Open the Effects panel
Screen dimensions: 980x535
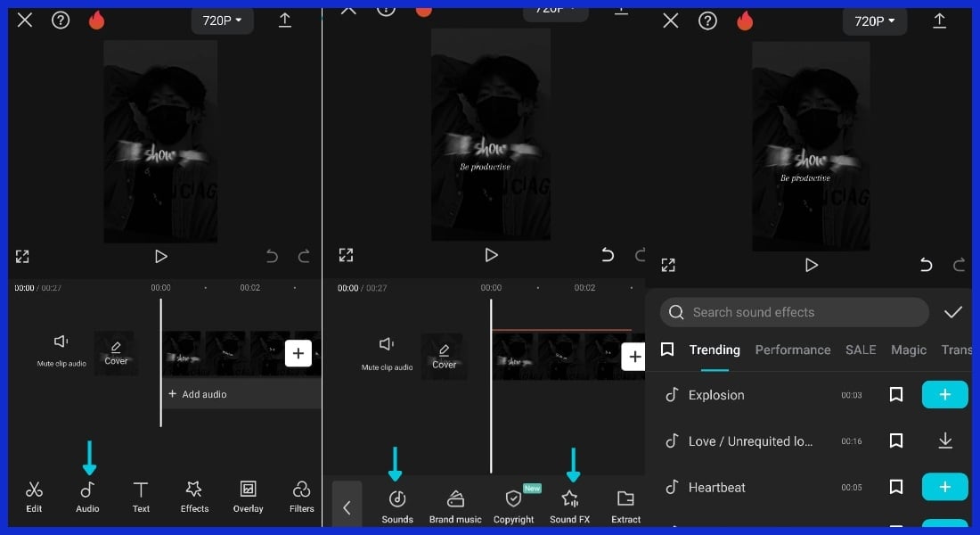[194, 495]
